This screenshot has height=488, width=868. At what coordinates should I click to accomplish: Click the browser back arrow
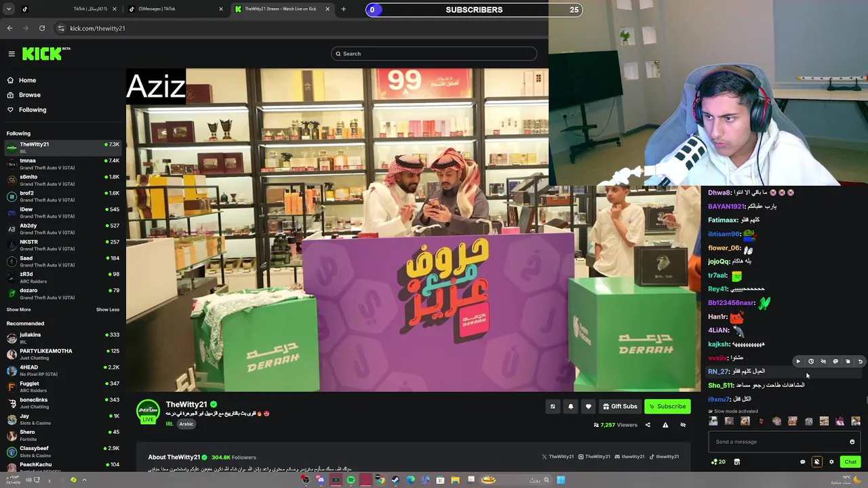(x=9, y=28)
